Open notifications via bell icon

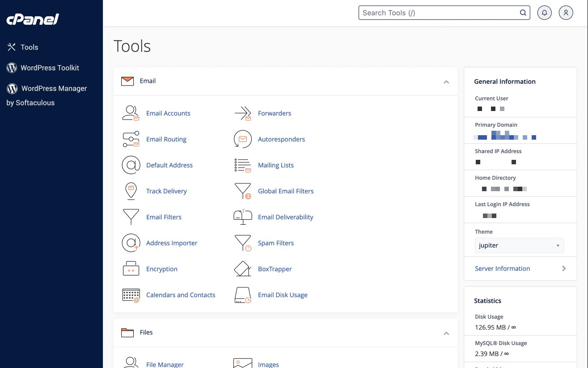544,13
